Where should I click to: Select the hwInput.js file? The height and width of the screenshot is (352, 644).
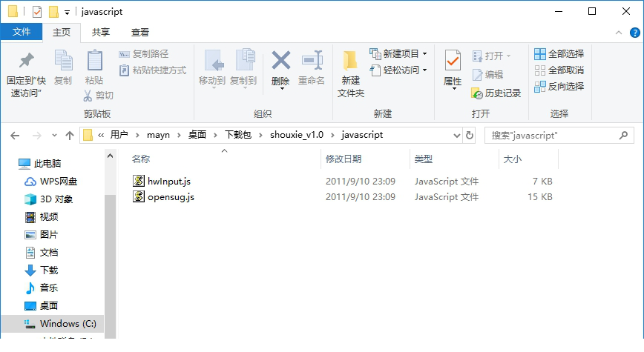(x=169, y=182)
